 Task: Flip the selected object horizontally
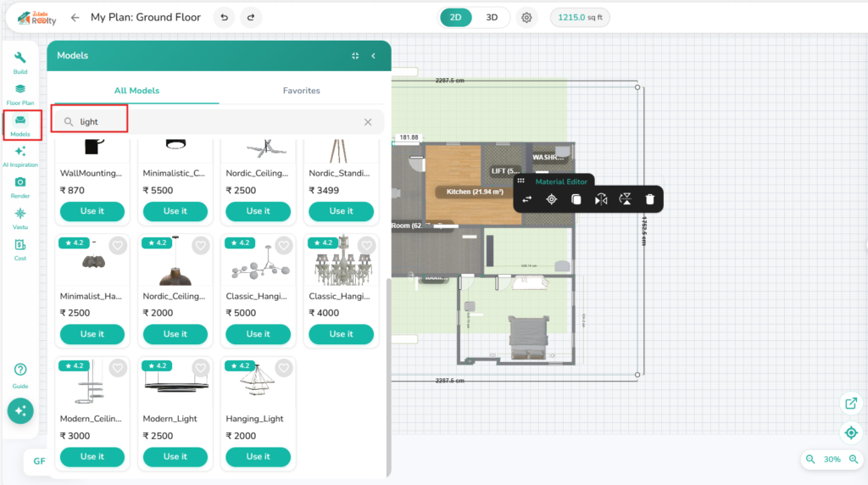coord(601,199)
